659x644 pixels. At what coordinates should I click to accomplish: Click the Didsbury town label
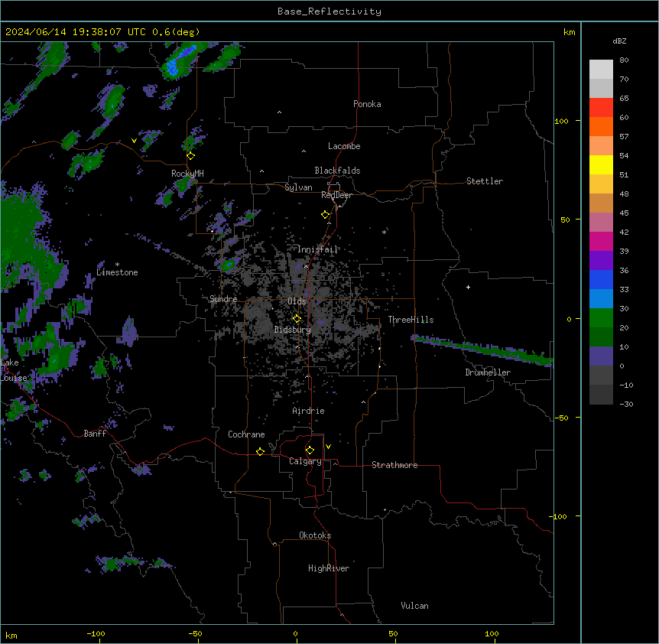coord(293,330)
